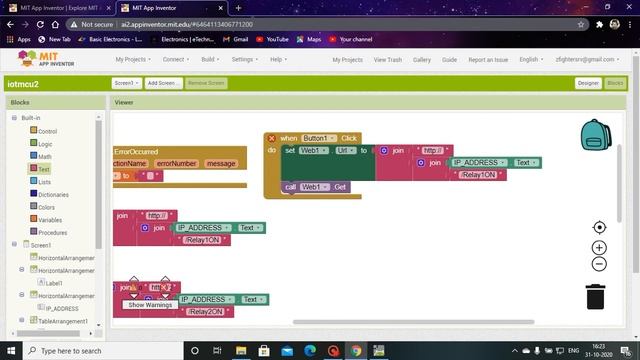
Task: Open the YouTube bookmark
Action: point(272,39)
